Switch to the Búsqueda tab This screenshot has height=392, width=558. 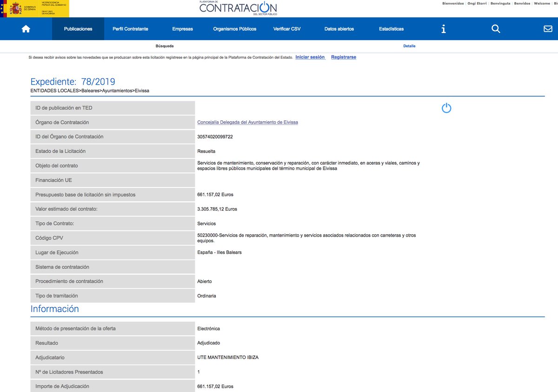coord(165,46)
